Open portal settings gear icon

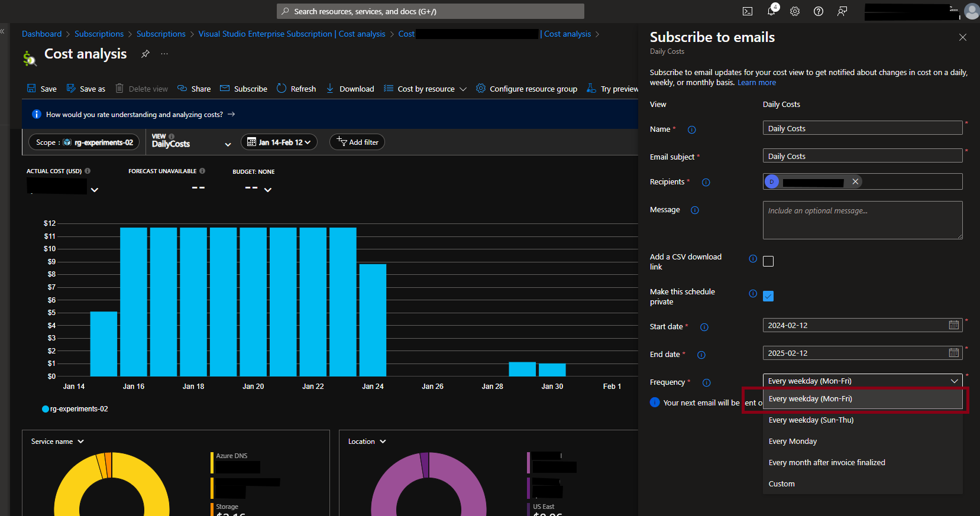pos(795,11)
